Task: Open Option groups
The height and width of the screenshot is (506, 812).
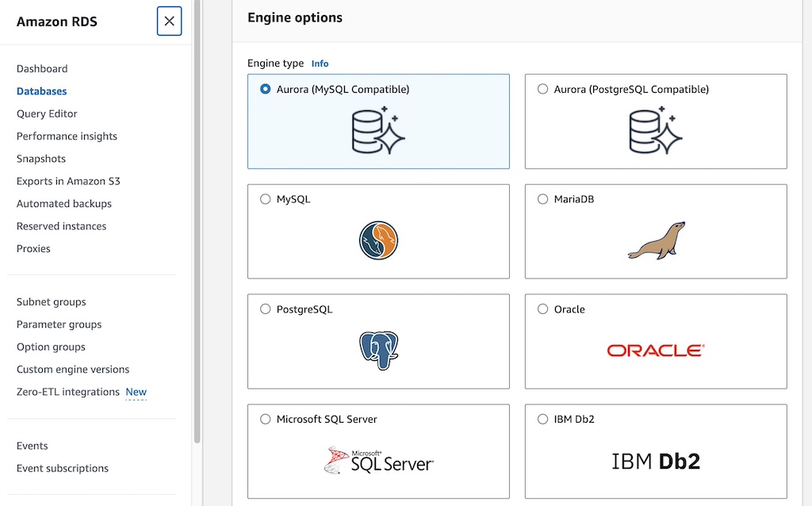Action: [51, 347]
